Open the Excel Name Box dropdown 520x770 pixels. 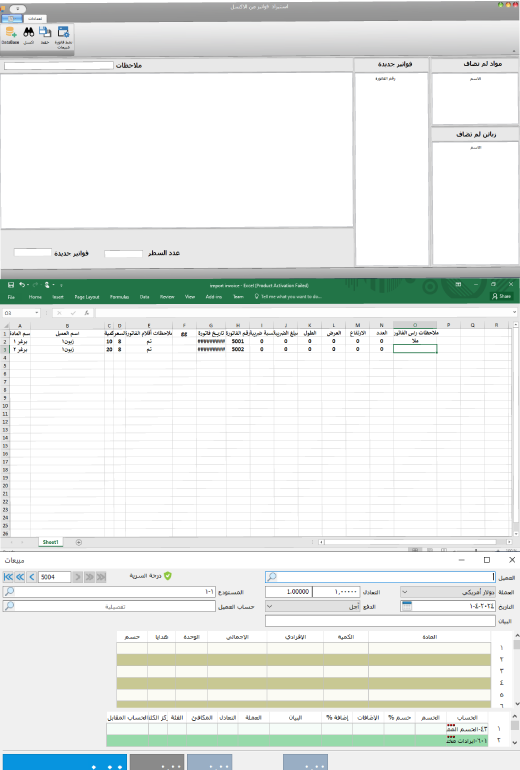coord(37,313)
